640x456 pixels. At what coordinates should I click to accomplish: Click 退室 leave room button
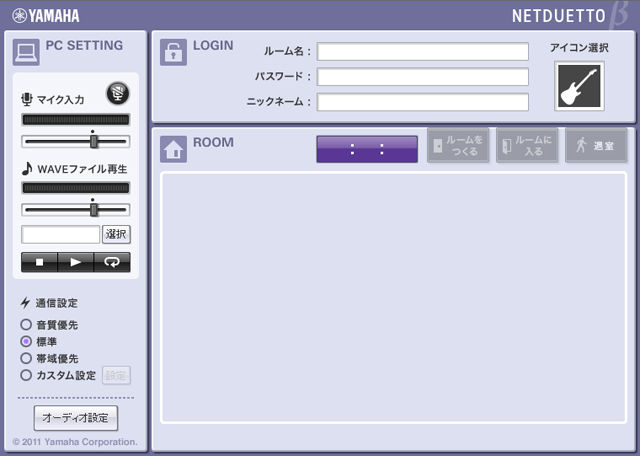point(596,146)
